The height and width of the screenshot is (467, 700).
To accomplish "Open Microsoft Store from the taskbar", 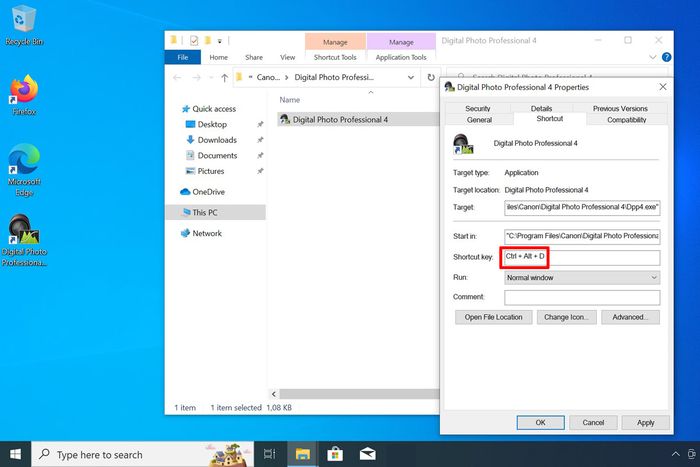I will point(333,454).
